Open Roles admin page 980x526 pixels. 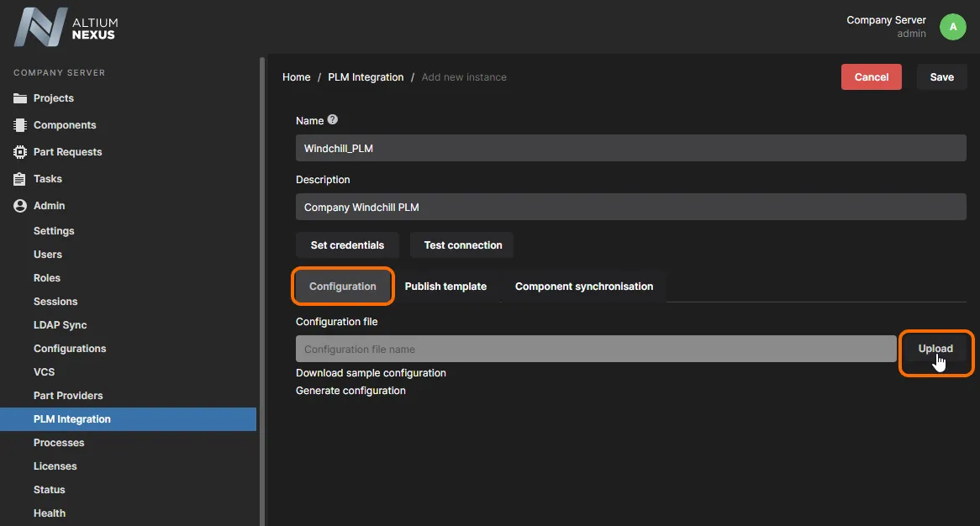(47, 278)
